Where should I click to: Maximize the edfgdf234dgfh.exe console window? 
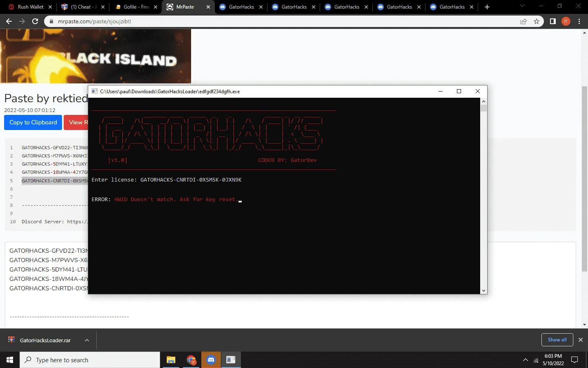coord(459,92)
